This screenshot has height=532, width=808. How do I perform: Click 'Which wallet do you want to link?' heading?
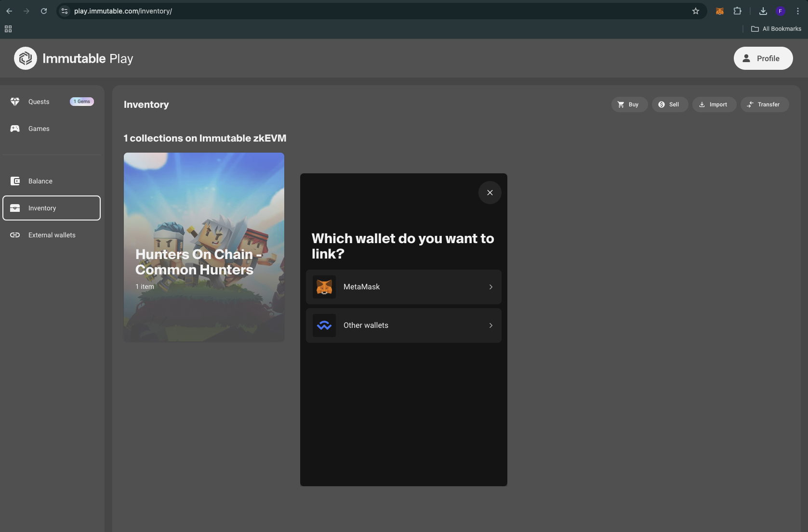pos(403,246)
